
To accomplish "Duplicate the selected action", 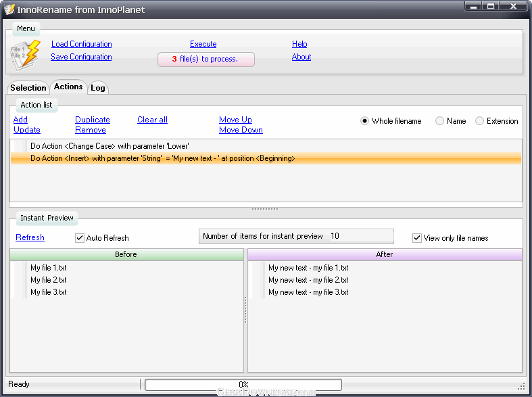I will [93, 120].
